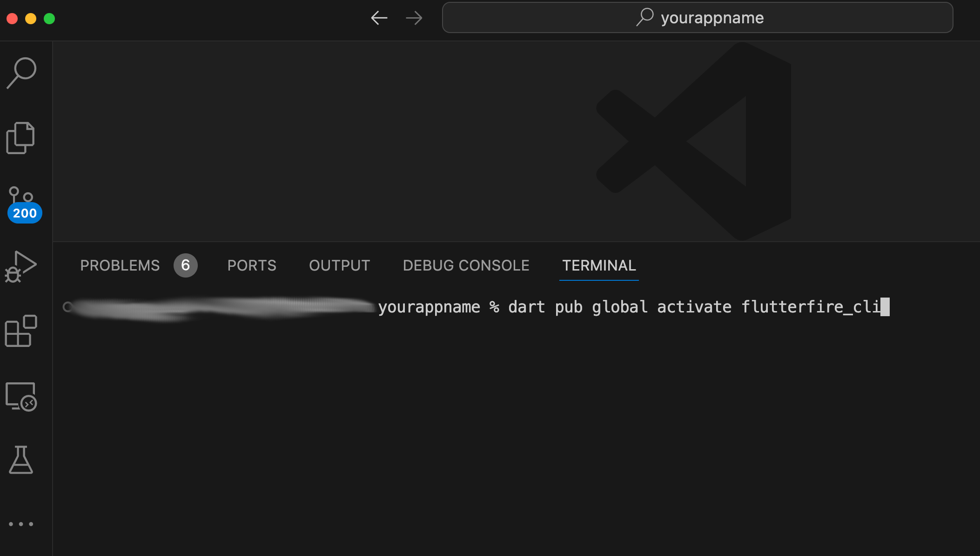
Task: Click the terminal prompt circle marker
Action: coord(68,307)
